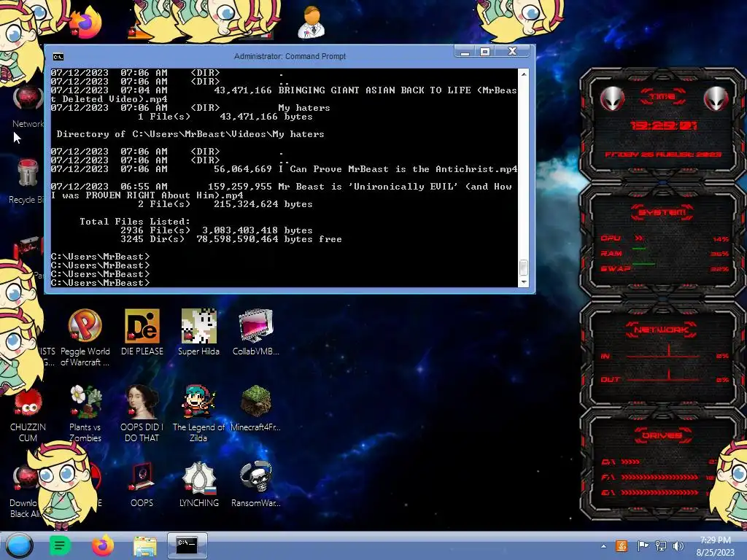Click the RAM usage bar in gadget
747x560 pixels.
coord(639,249)
